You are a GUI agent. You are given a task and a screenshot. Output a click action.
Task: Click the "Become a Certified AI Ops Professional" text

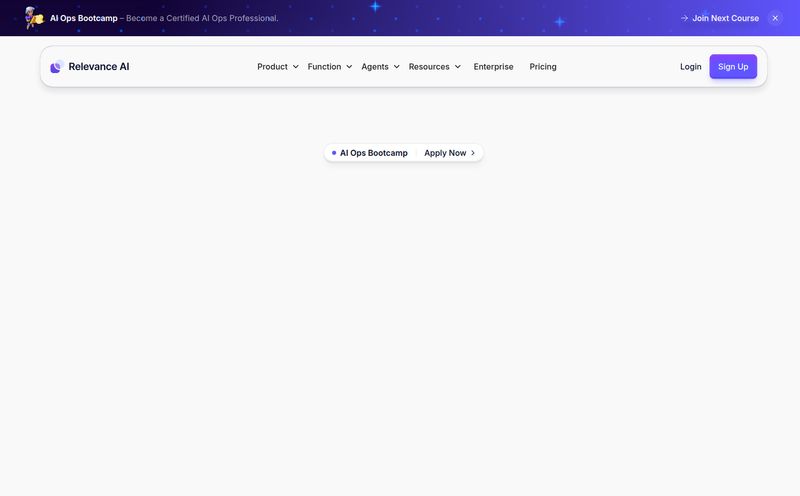tap(202, 18)
